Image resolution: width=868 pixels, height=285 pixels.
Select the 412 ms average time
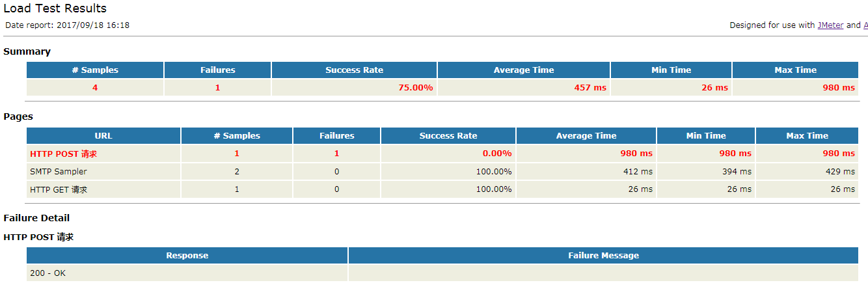pos(637,172)
